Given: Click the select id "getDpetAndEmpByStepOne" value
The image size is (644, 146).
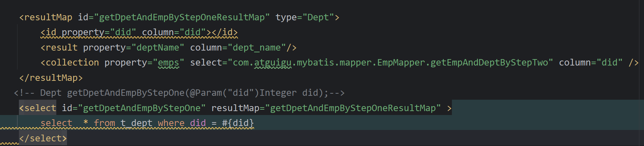Looking at the screenshot, I should 141,108.
